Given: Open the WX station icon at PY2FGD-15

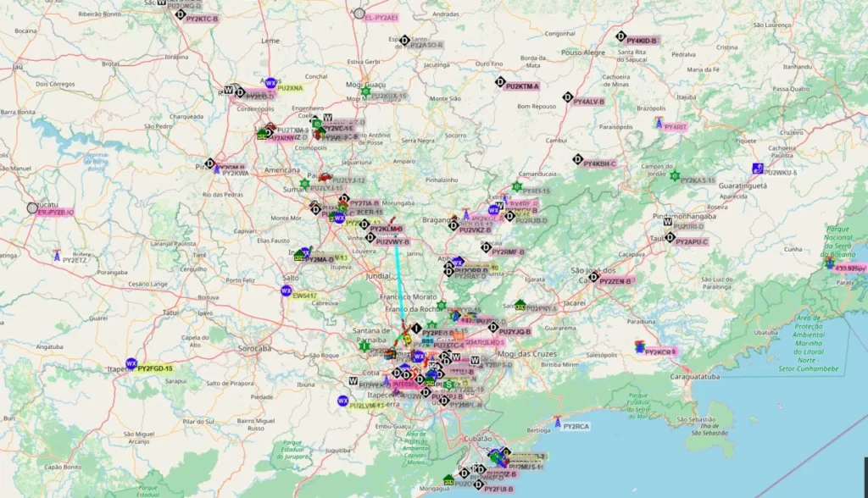Looking at the screenshot, I should coord(131,363).
